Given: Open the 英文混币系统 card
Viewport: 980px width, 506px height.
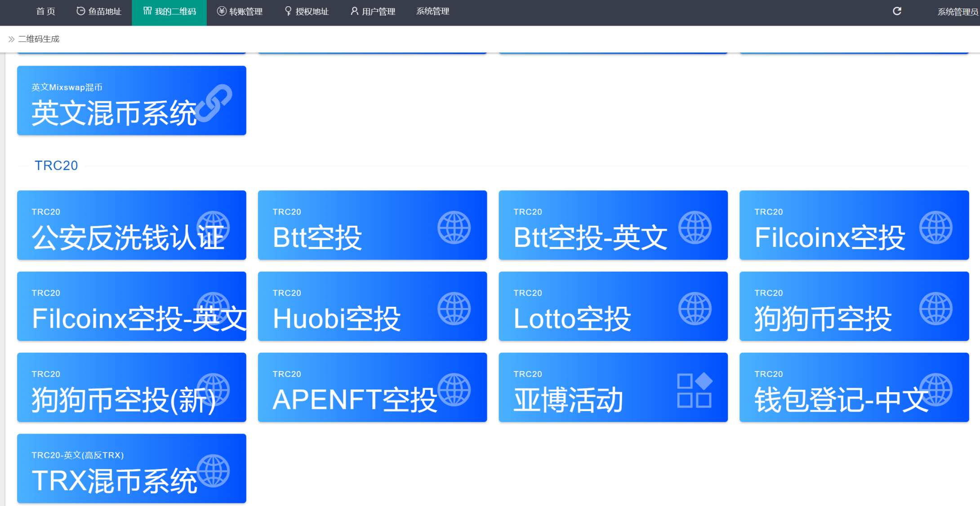Looking at the screenshot, I should [x=132, y=100].
